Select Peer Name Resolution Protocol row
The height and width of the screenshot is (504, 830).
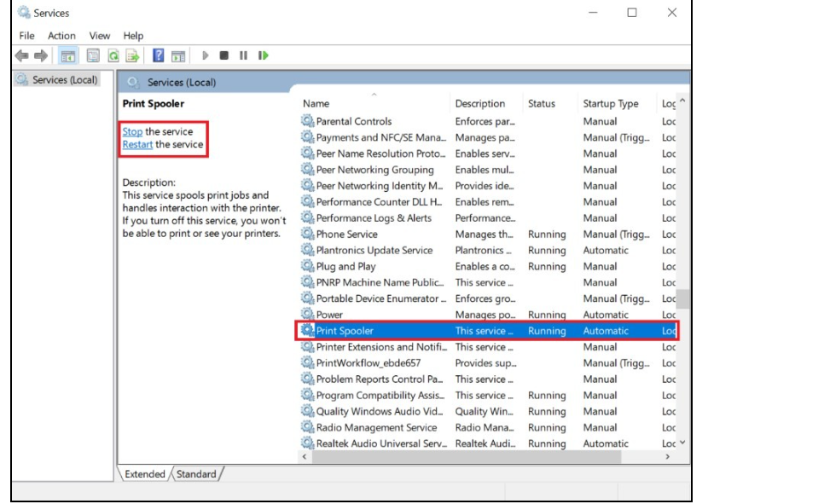pos(488,153)
